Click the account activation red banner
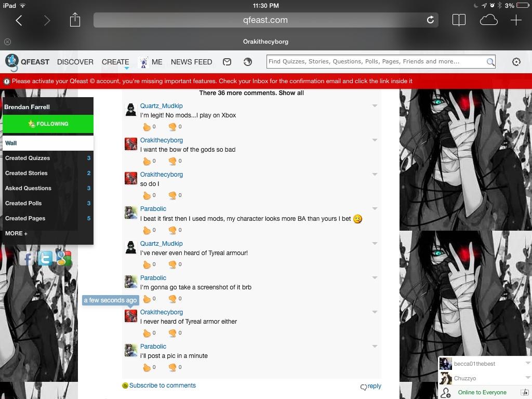The width and height of the screenshot is (532, 399). 266,81
